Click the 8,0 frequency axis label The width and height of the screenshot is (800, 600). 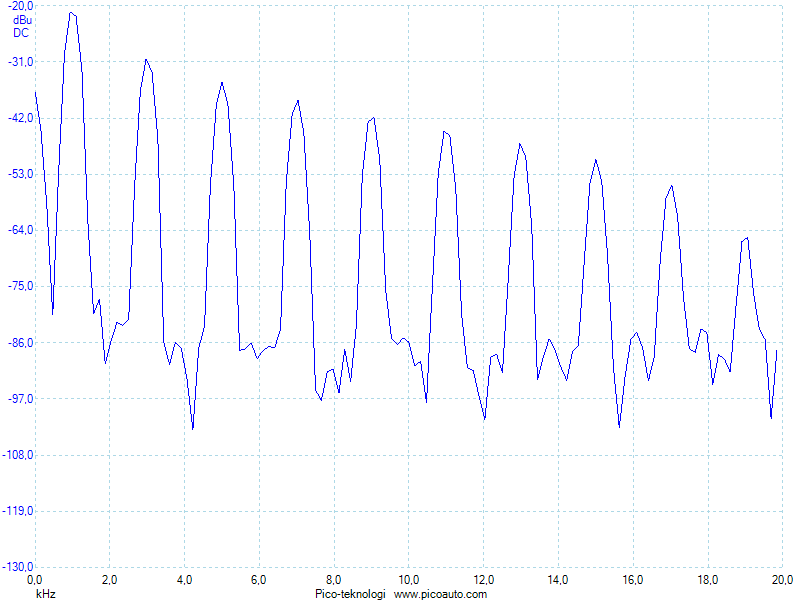point(334,580)
